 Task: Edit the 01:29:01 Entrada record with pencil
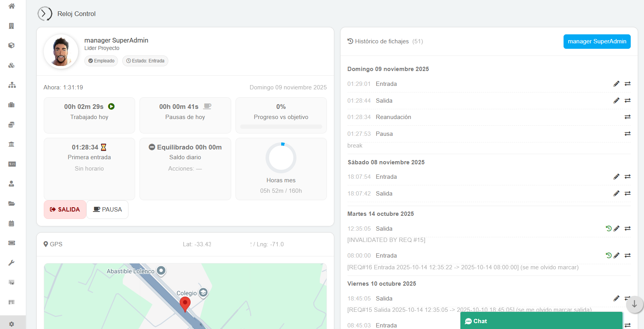(x=616, y=84)
